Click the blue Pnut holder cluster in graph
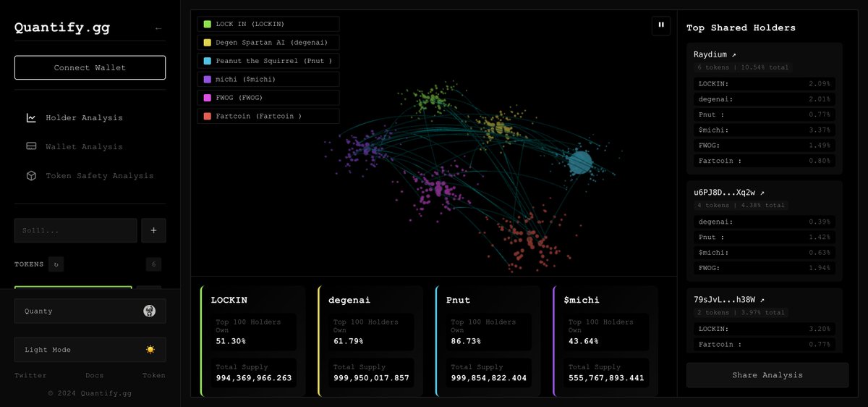The image size is (868, 407). (x=579, y=162)
